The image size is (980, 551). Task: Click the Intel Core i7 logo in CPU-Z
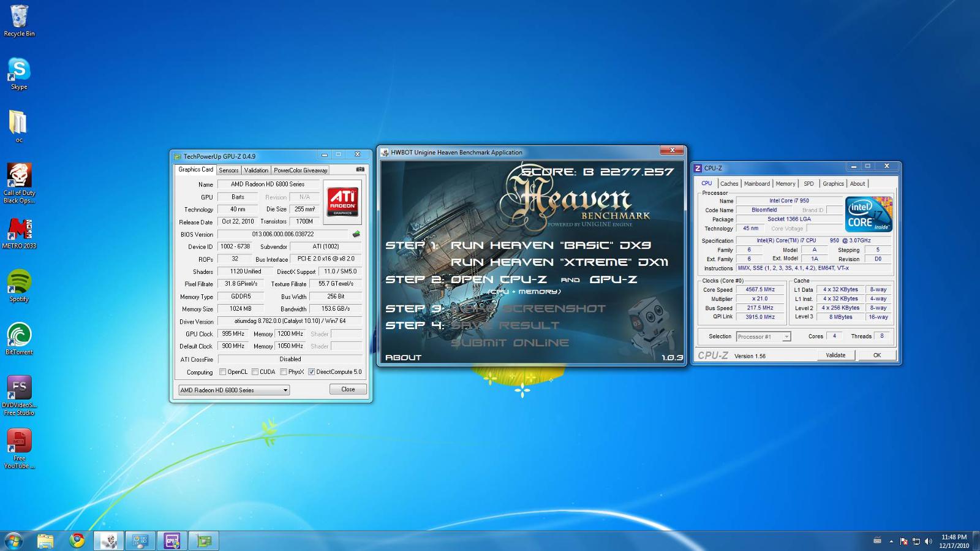[x=869, y=215]
